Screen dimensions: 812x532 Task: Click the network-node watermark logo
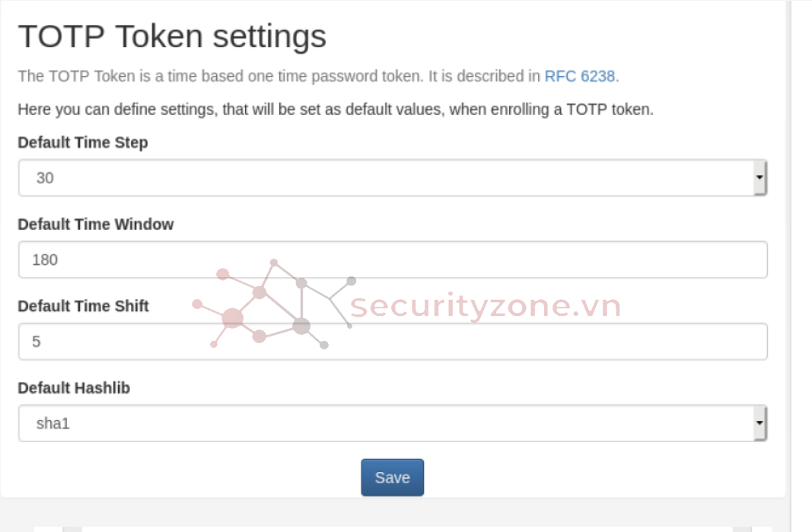click(x=274, y=304)
